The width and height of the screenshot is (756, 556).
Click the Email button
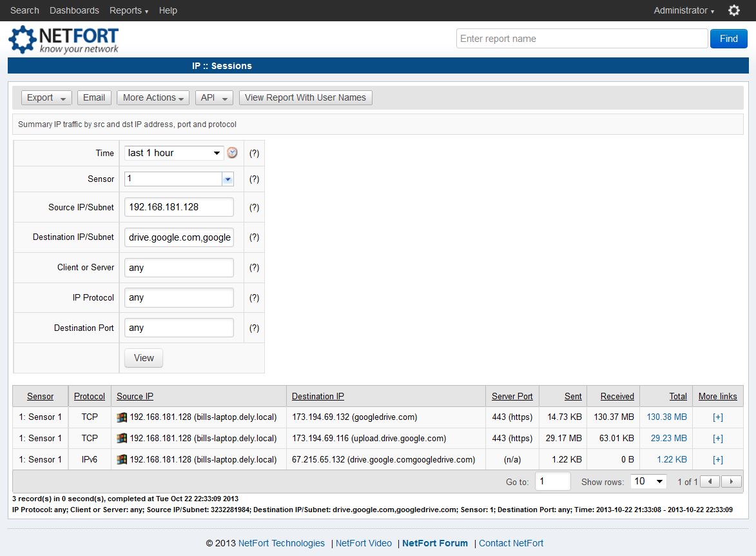click(94, 97)
